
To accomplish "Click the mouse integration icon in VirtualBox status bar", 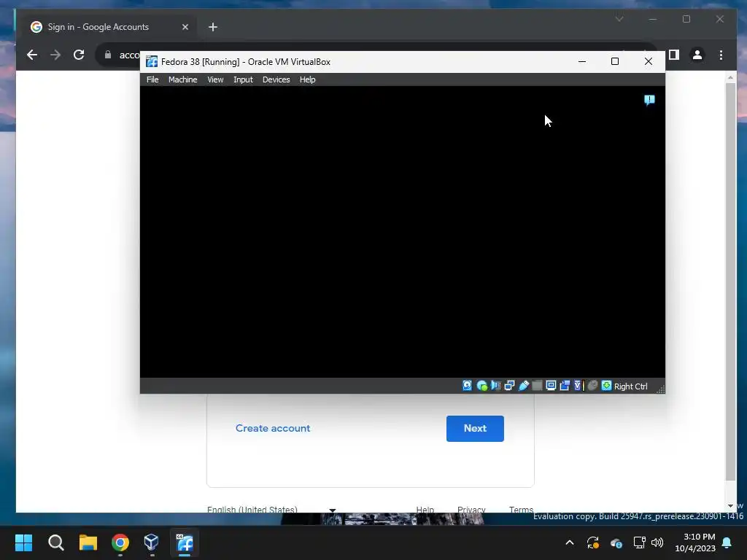I will [x=592, y=386].
